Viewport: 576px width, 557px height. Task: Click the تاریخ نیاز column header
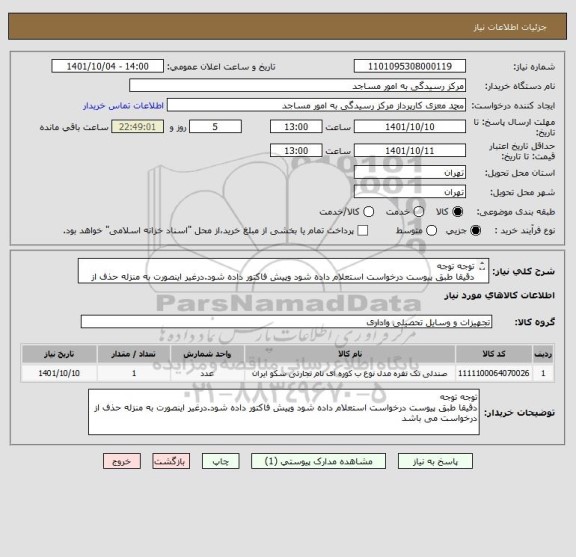[59, 354]
